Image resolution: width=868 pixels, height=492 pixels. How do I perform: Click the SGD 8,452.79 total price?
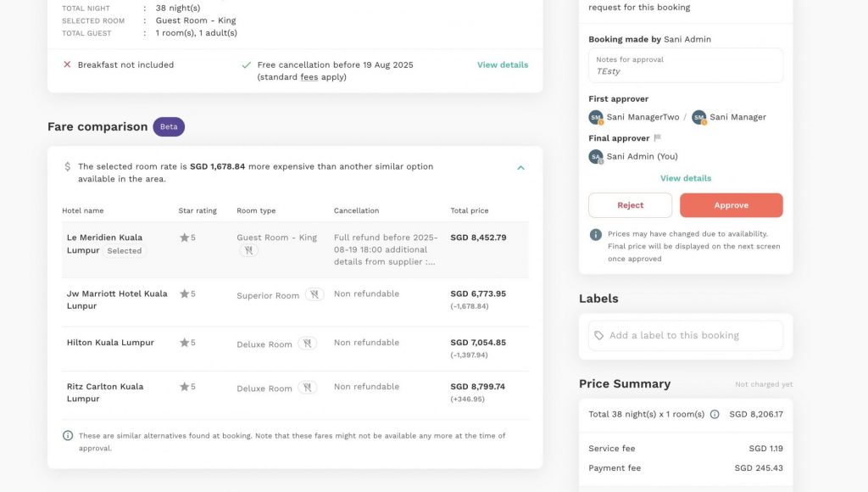click(x=478, y=238)
